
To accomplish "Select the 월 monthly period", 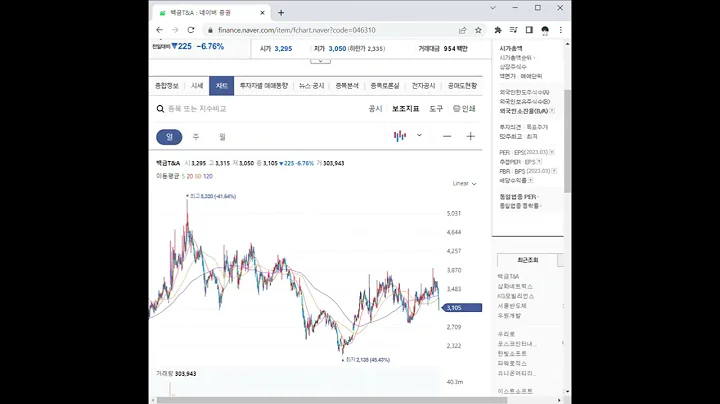I will [x=222, y=137].
